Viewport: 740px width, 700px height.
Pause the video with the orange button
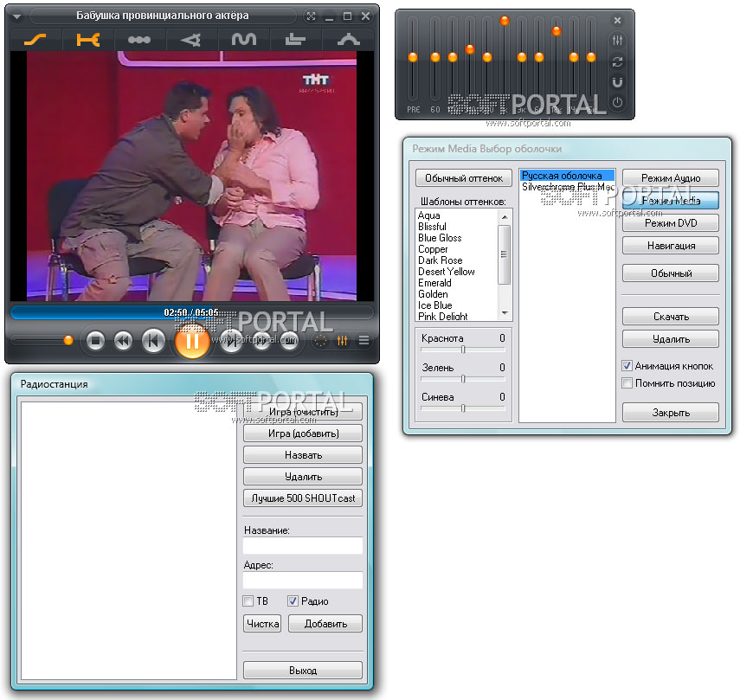(x=192, y=341)
